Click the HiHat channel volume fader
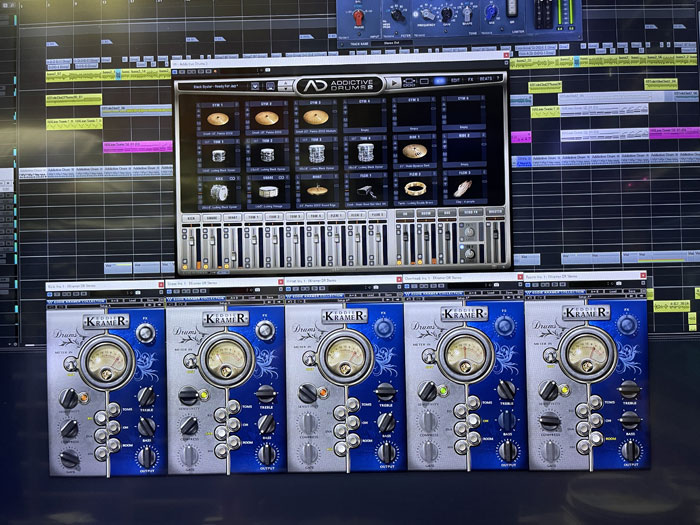This screenshot has height=525, width=700. pos(233,256)
